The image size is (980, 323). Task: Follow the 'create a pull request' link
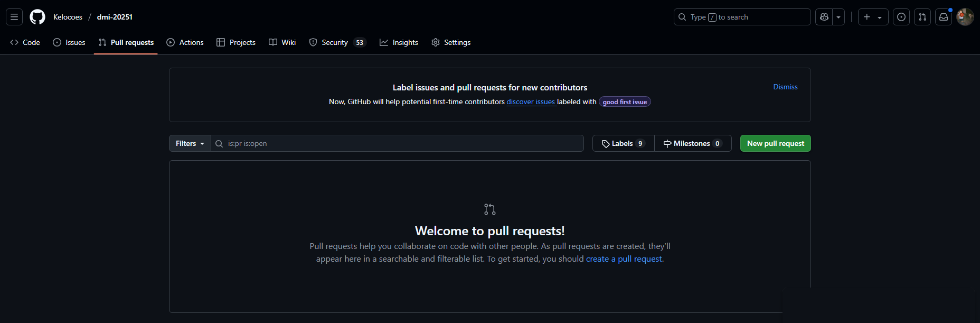pos(624,259)
